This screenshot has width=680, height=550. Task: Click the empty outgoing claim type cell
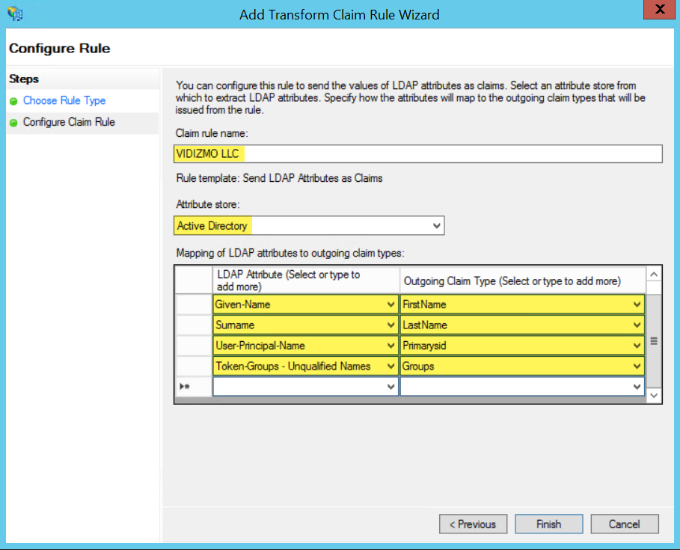click(515, 387)
